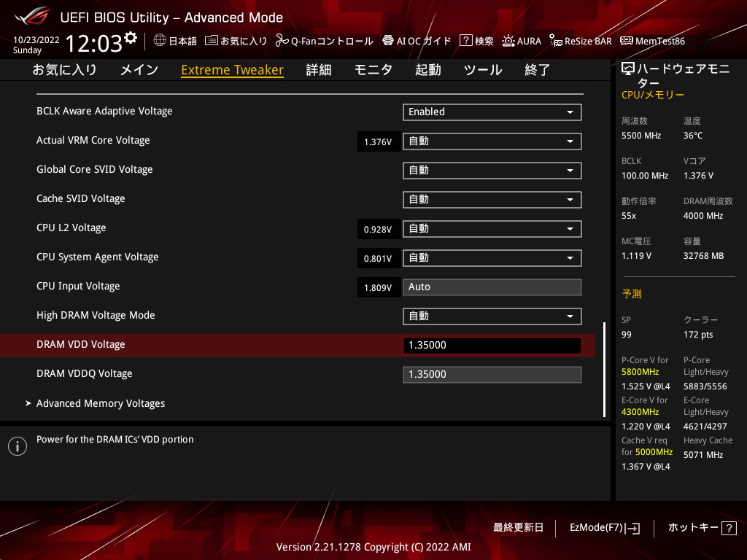Launch AI OC guide icon
Viewport: 747px width, 560px height.
pos(388,41)
